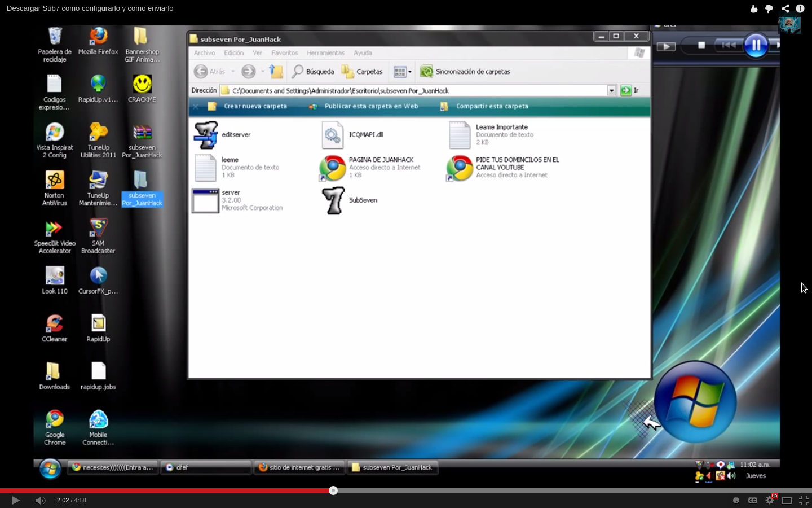Open YouTube settings gear menu
Image resolution: width=812 pixels, height=508 pixels.
[770, 500]
